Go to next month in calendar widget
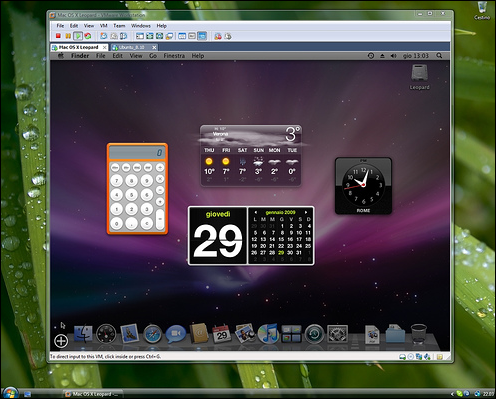This screenshot has width=496, height=399. click(306, 212)
